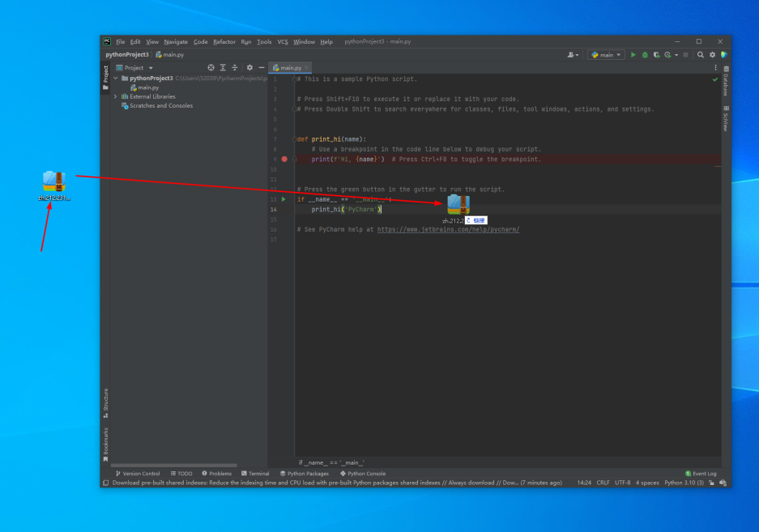The image size is (759, 532).
Task: Open Search Everywhere magnifier icon
Action: tap(701, 55)
